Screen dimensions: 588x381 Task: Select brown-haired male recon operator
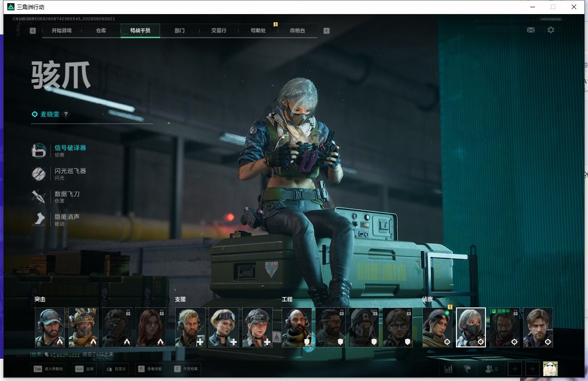(538, 327)
